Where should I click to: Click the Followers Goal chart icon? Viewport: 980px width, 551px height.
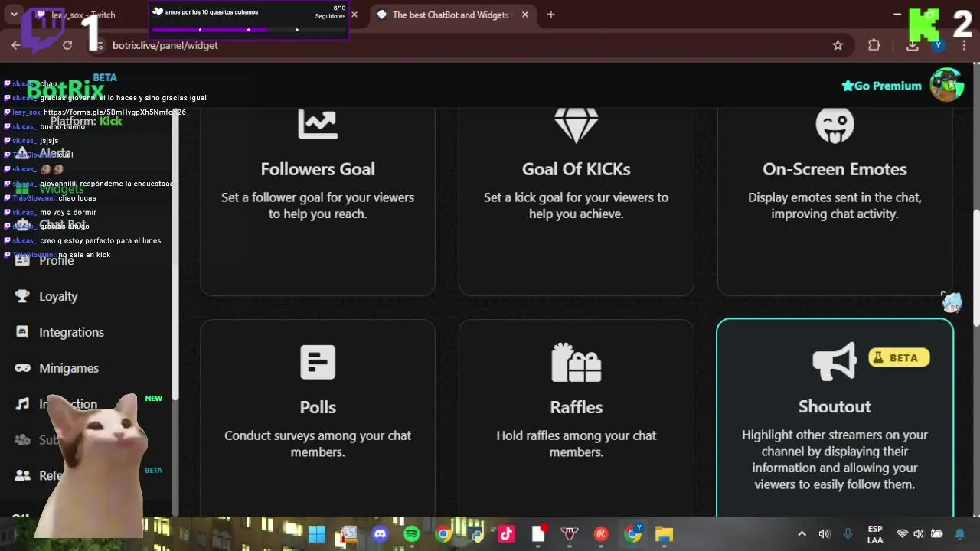(x=318, y=122)
